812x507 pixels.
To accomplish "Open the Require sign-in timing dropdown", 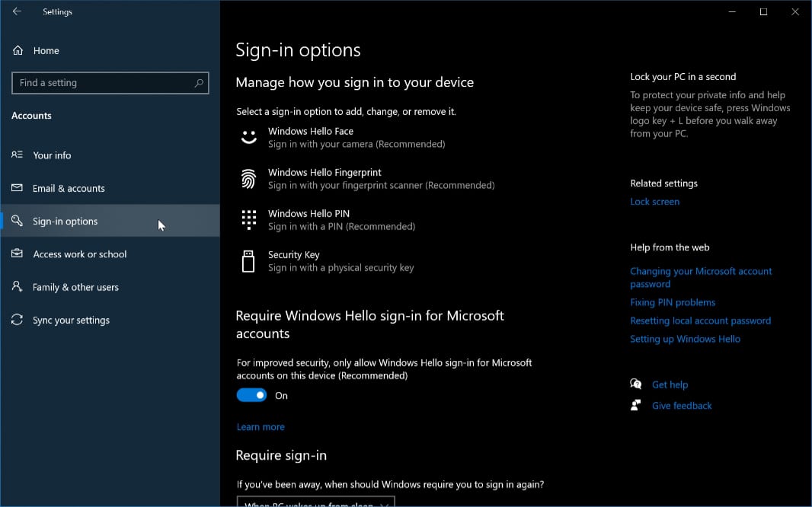I will point(315,502).
